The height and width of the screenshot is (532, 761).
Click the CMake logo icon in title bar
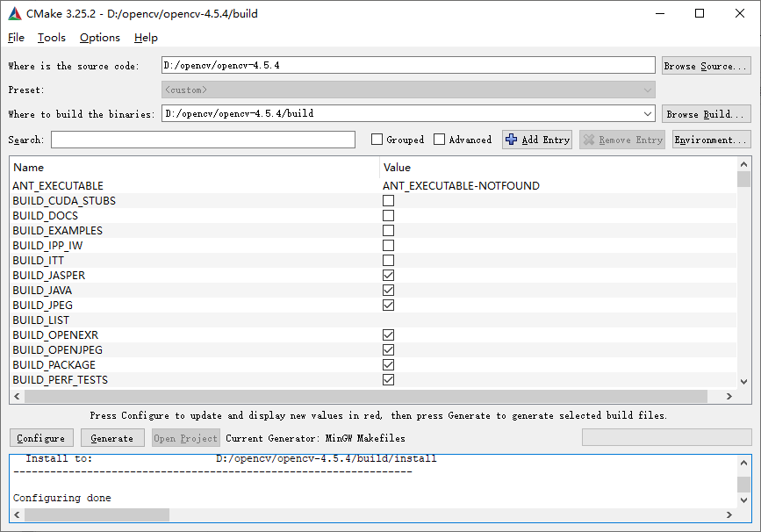coord(15,13)
